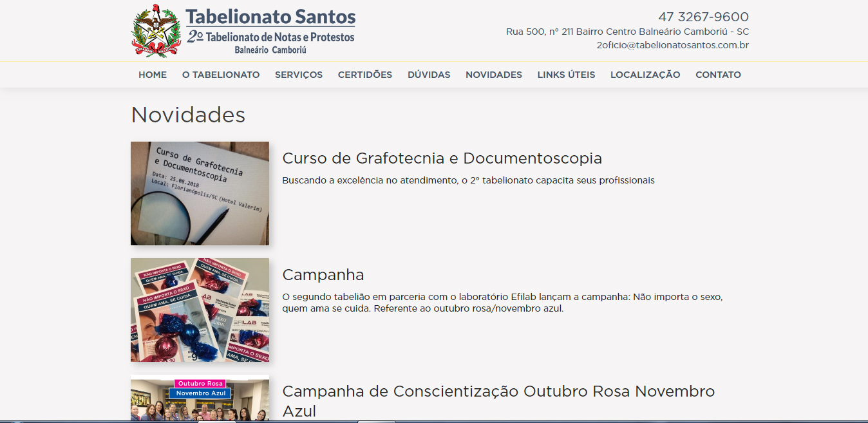This screenshot has width=868, height=423.
Task: Go to LOCALIZAÇÃO page
Action: pos(645,75)
